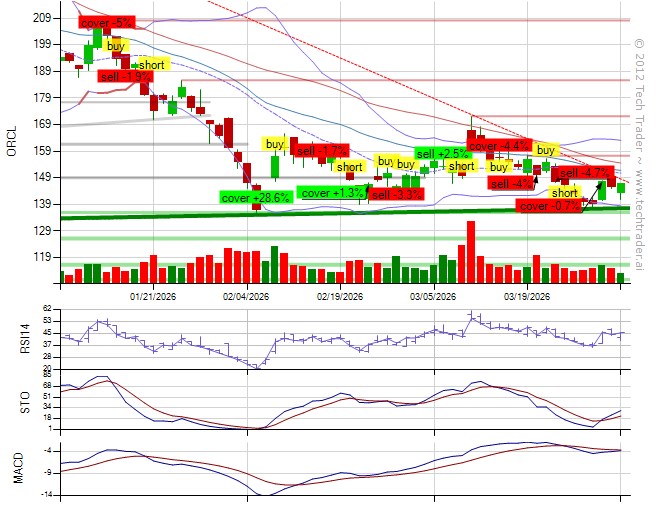This screenshot has width=657, height=514.
Task: Click the 'cover -0.7%' red label
Action: pos(550,206)
